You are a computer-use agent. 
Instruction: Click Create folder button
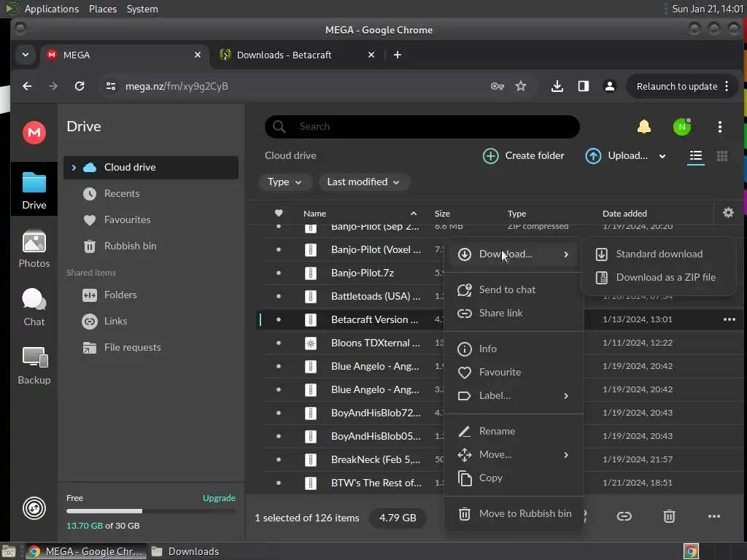[x=523, y=156]
